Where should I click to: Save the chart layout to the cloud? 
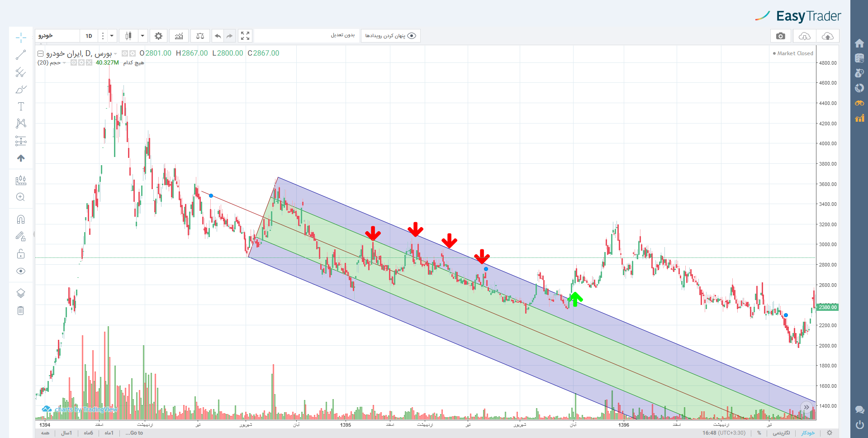[x=828, y=36]
